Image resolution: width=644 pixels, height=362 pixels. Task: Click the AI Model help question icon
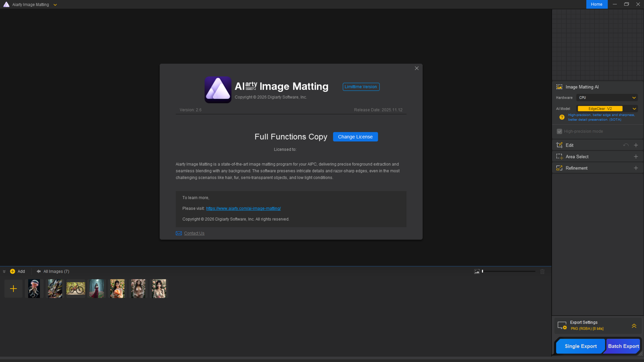click(x=562, y=117)
